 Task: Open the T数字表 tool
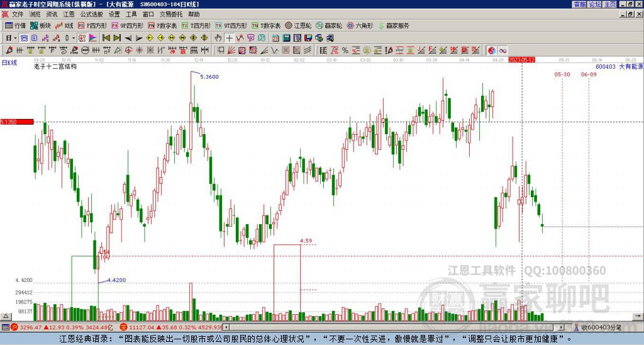tap(266, 25)
